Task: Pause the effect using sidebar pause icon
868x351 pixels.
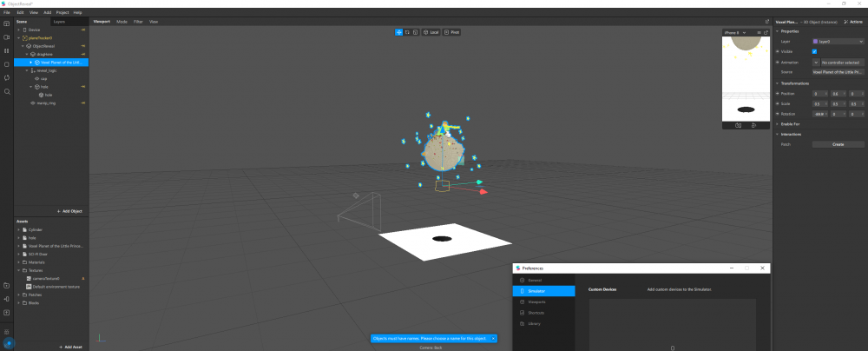Action: coord(6,50)
